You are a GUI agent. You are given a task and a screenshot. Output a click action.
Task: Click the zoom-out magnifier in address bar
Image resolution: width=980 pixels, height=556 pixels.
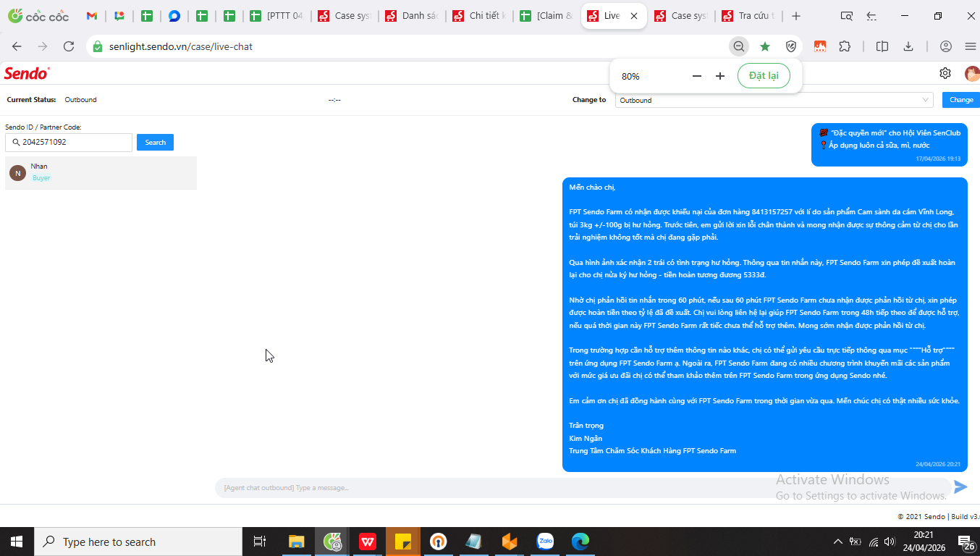(x=738, y=46)
